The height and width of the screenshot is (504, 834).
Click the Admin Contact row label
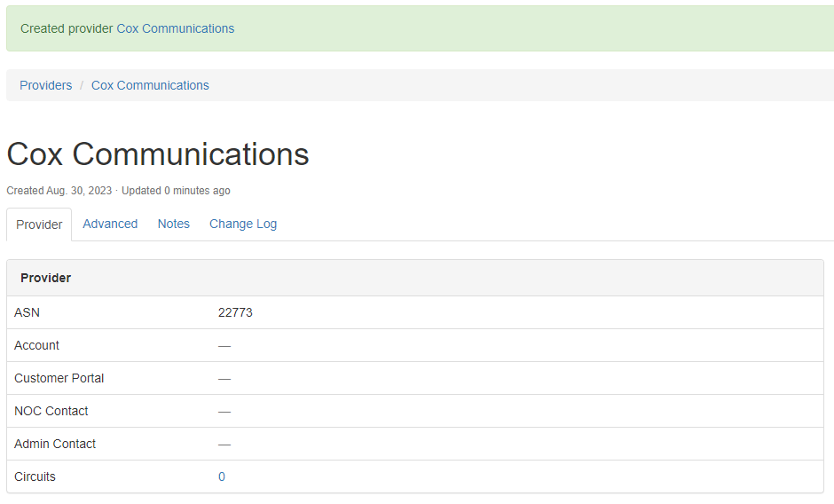[55, 444]
